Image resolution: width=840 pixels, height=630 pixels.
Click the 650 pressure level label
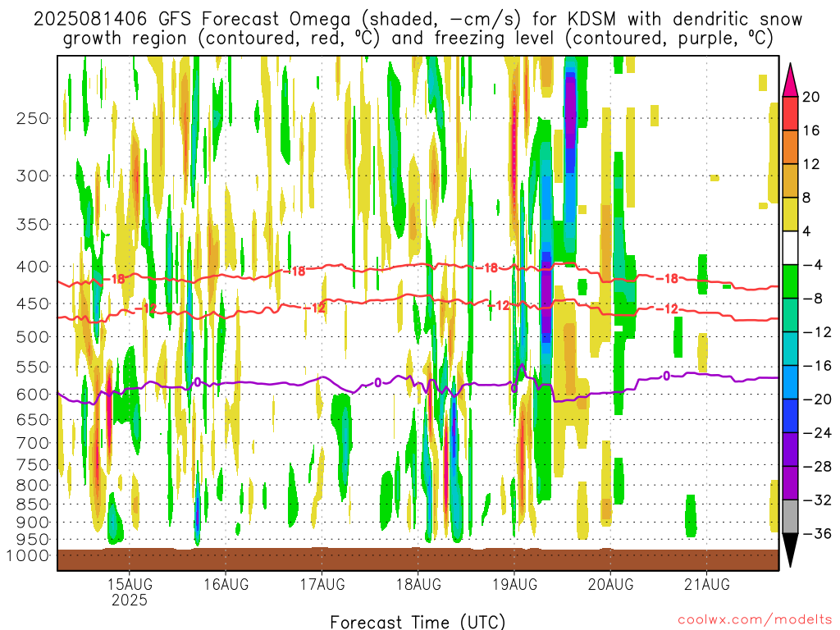tap(33, 419)
